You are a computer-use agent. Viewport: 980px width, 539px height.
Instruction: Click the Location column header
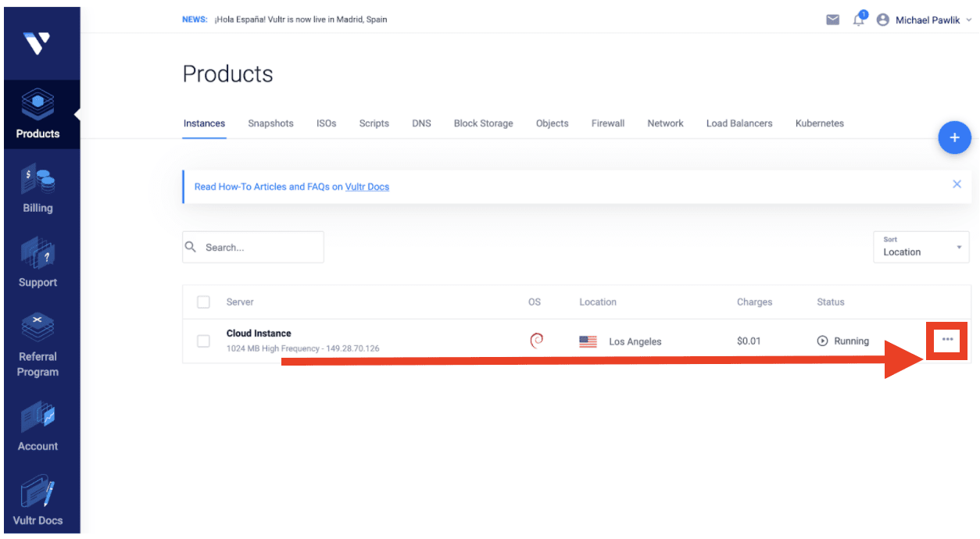[x=598, y=302]
